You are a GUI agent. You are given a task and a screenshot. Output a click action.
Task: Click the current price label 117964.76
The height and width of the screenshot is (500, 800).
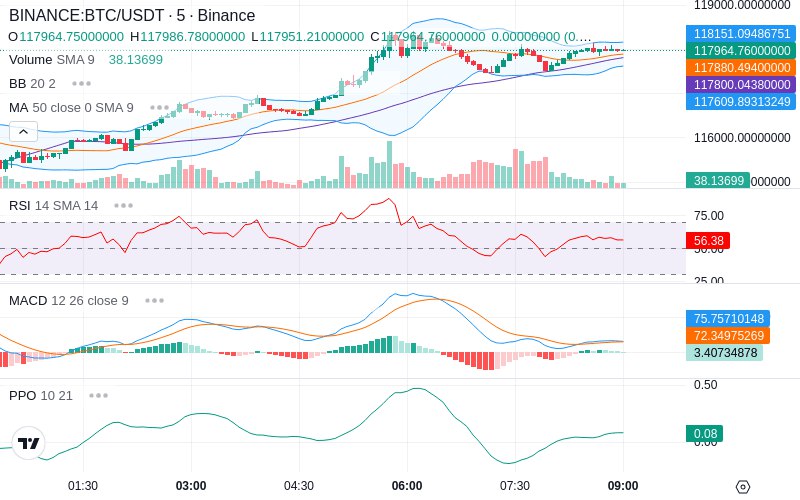point(741,51)
